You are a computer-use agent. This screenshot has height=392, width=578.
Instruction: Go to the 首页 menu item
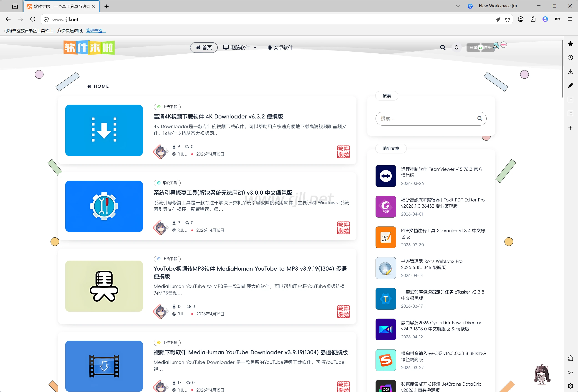point(204,48)
